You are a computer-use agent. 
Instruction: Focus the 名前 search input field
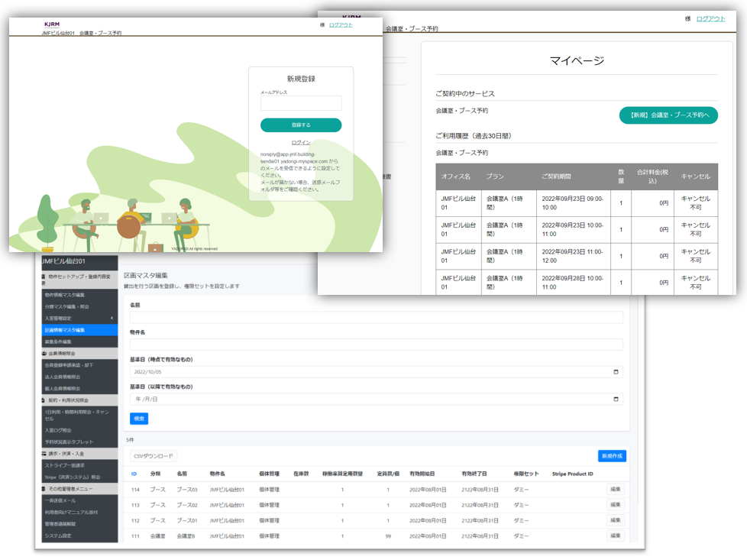pyautogui.click(x=377, y=317)
